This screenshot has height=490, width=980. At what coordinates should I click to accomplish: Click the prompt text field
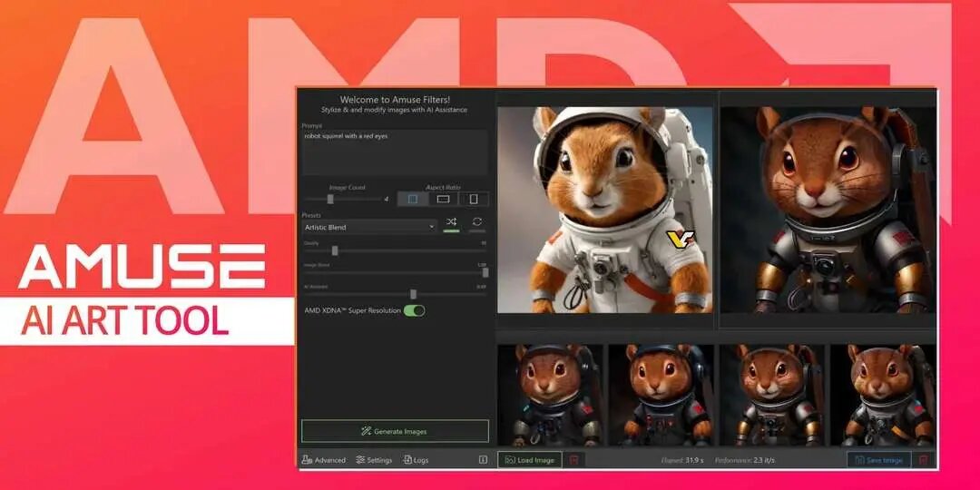tap(395, 152)
